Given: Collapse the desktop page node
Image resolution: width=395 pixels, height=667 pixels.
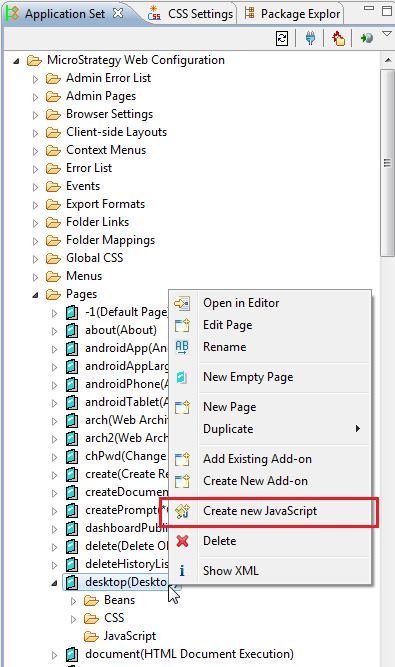Looking at the screenshot, I should (54, 583).
